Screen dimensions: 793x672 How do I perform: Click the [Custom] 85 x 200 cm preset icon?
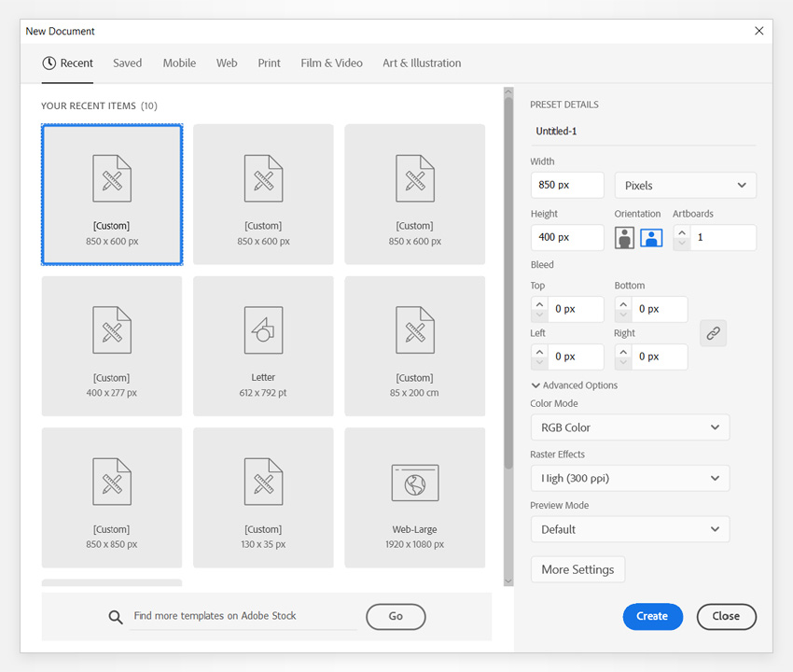tap(414, 329)
